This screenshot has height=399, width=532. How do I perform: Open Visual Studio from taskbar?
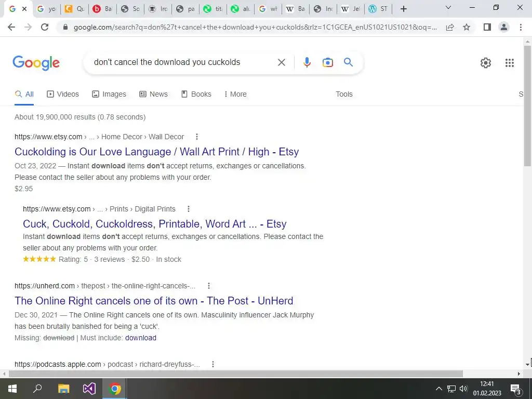click(89, 389)
